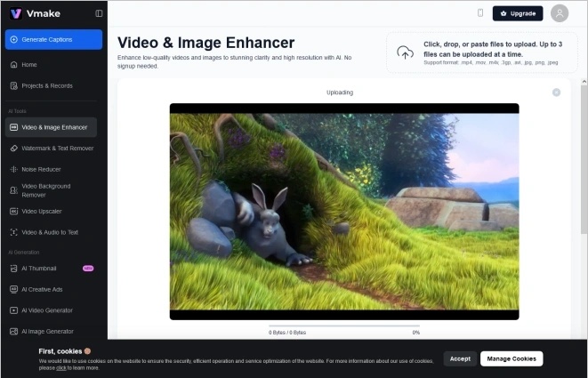Click the Vmake logo icon
The image size is (588, 378).
pyautogui.click(x=15, y=13)
